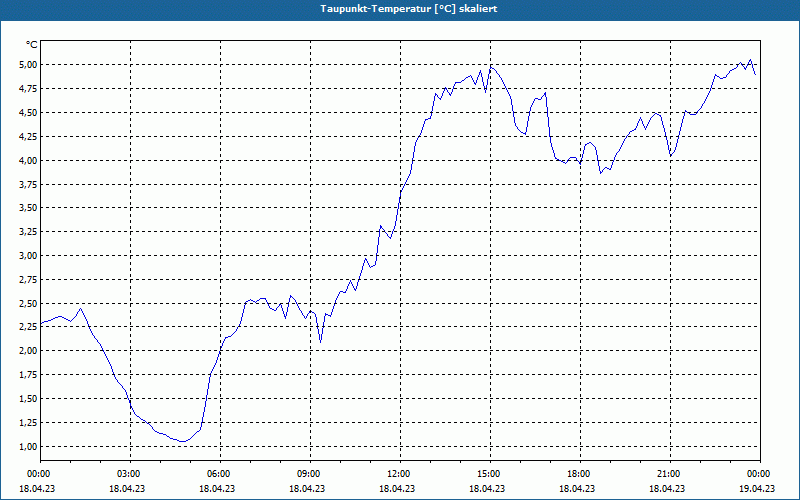
Task: Select the 4,75 y-axis value
Action: click(x=28, y=89)
